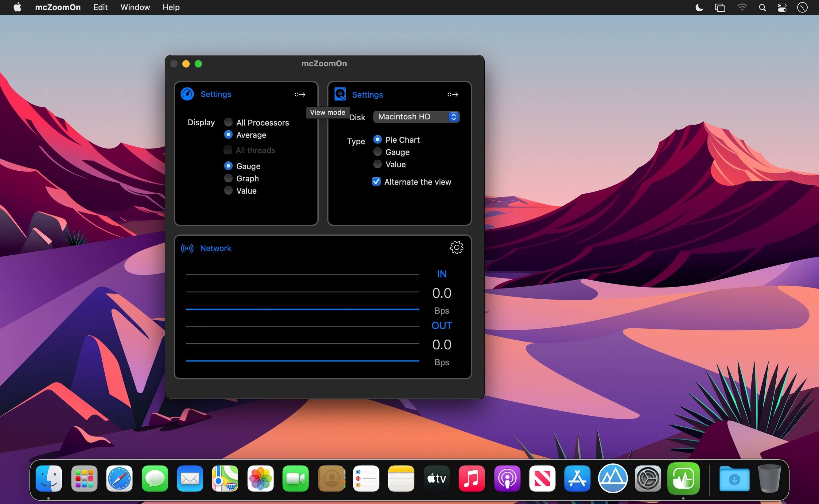
Task: Select the Graph display radio button
Action: click(228, 178)
